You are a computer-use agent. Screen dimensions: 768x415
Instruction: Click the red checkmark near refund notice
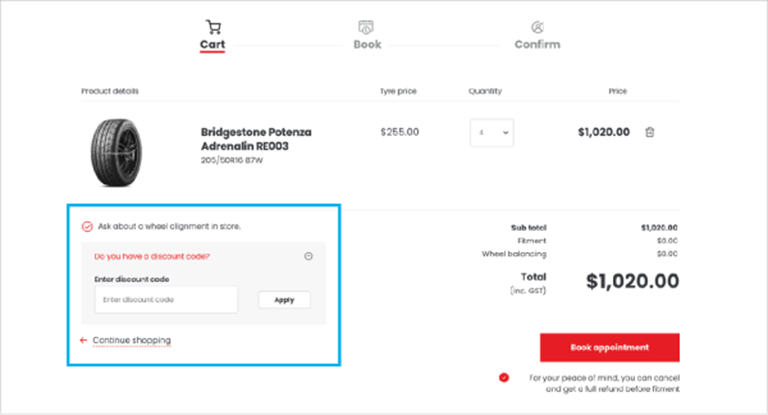click(x=504, y=377)
